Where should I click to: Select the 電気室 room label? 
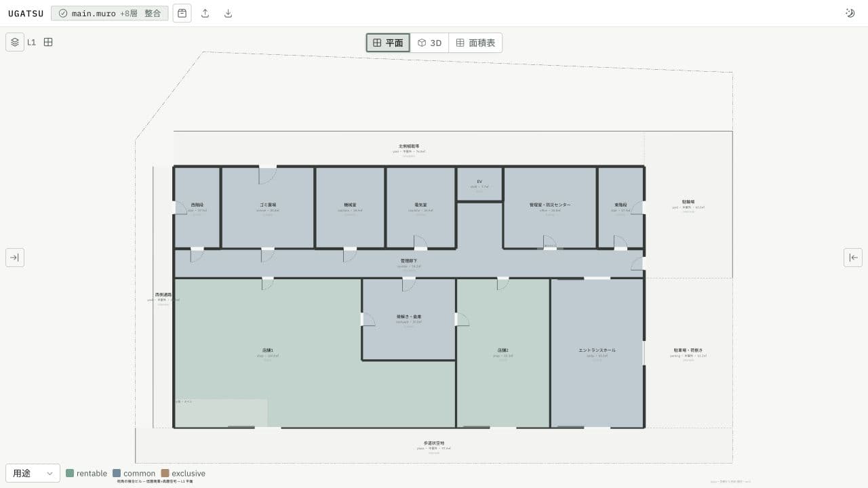pos(420,205)
